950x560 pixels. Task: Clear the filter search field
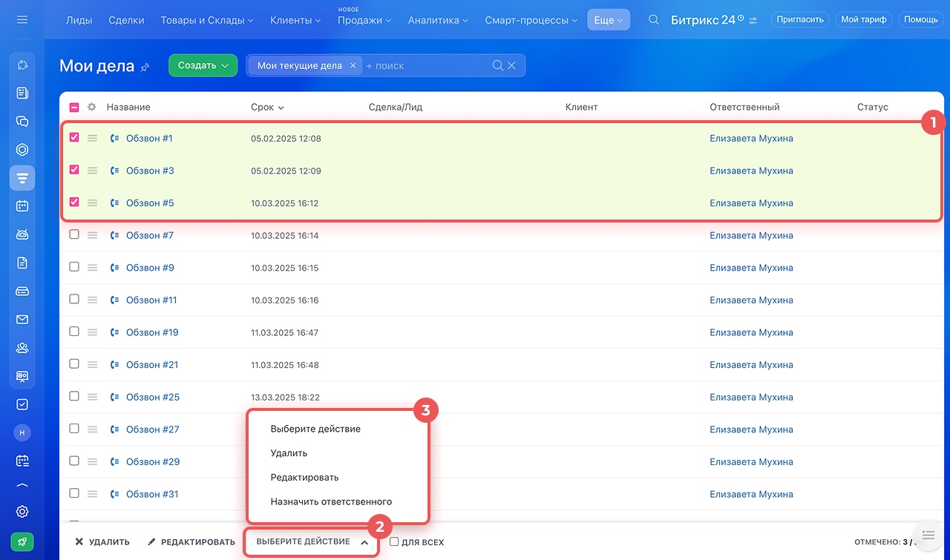(x=511, y=65)
